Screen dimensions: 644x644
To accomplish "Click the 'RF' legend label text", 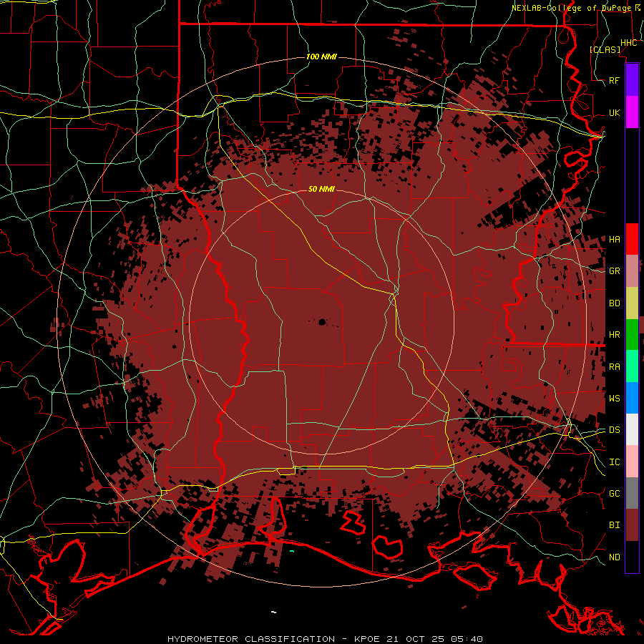I will [615, 80].
